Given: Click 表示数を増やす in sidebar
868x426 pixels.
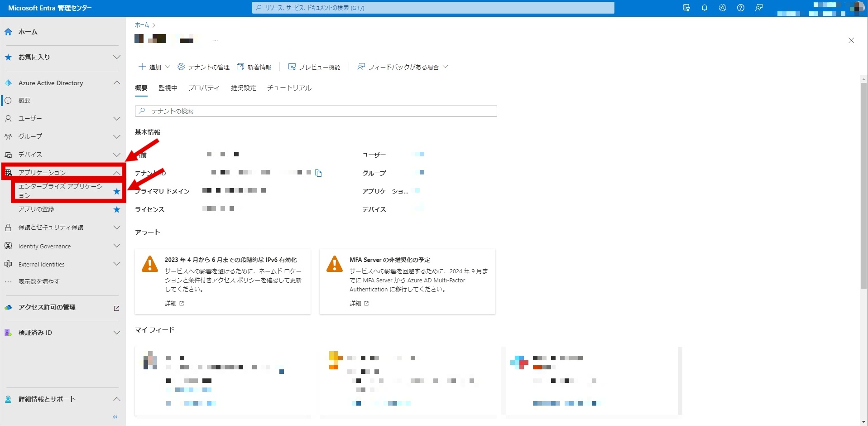Looking at the screenshot, I should click(x=39, y=281).
